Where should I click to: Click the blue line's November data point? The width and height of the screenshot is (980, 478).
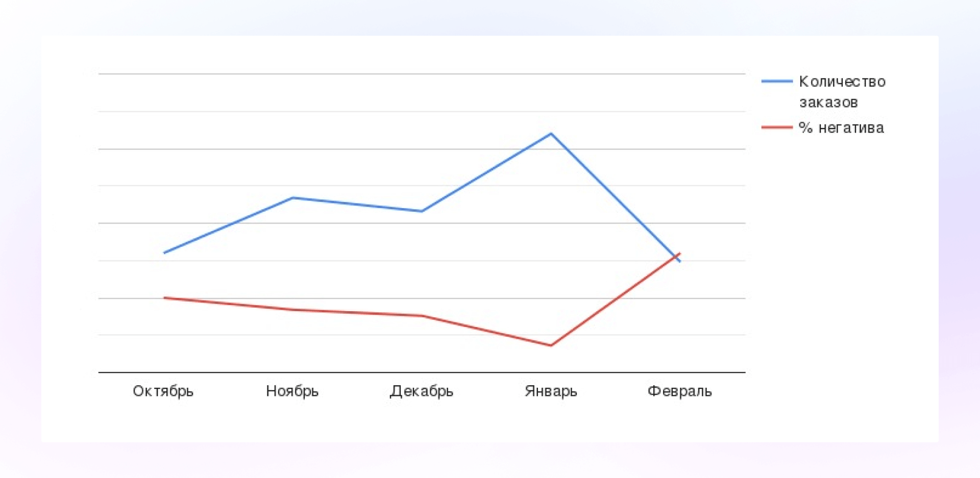click(x=292, y=197)
